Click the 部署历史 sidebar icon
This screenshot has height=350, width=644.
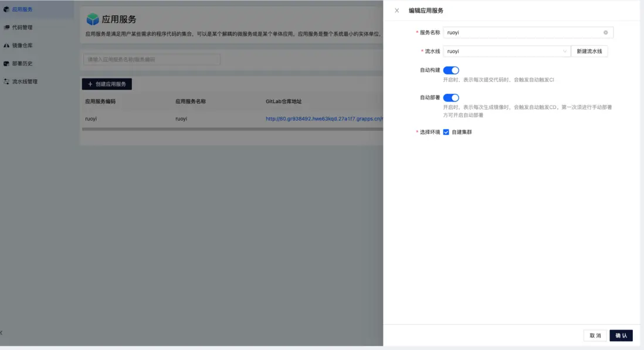[6, 63]
